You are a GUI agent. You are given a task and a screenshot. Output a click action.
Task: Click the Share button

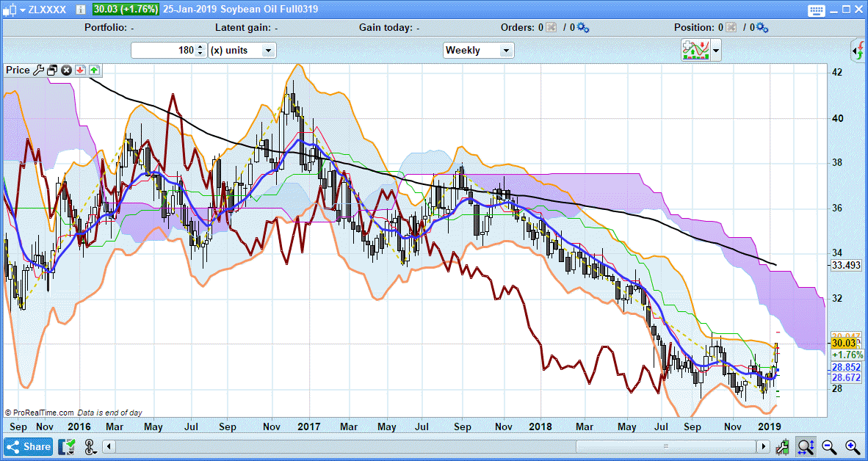point(29,446)
